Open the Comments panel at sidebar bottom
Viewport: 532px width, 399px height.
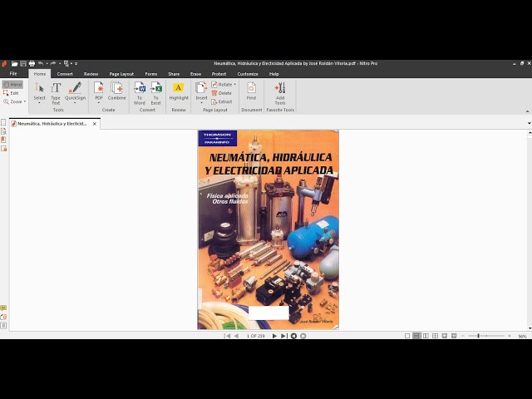[3, 308]
